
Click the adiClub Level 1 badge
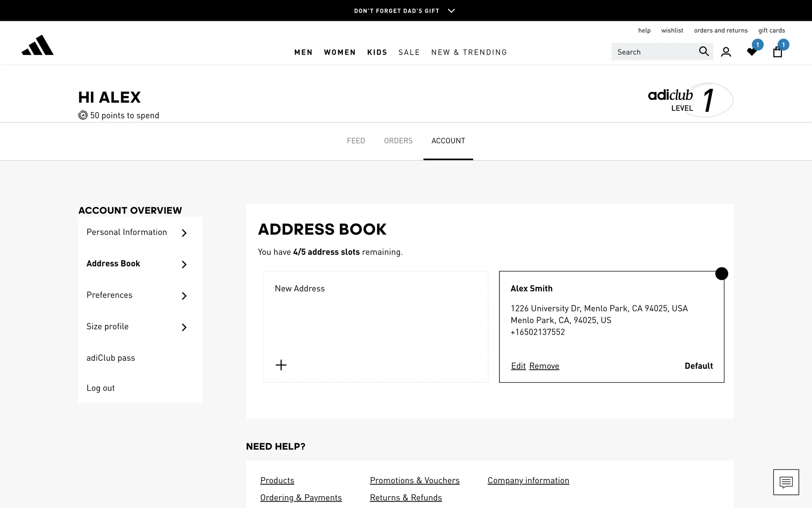pyautogui.click(x=690, y=100)
